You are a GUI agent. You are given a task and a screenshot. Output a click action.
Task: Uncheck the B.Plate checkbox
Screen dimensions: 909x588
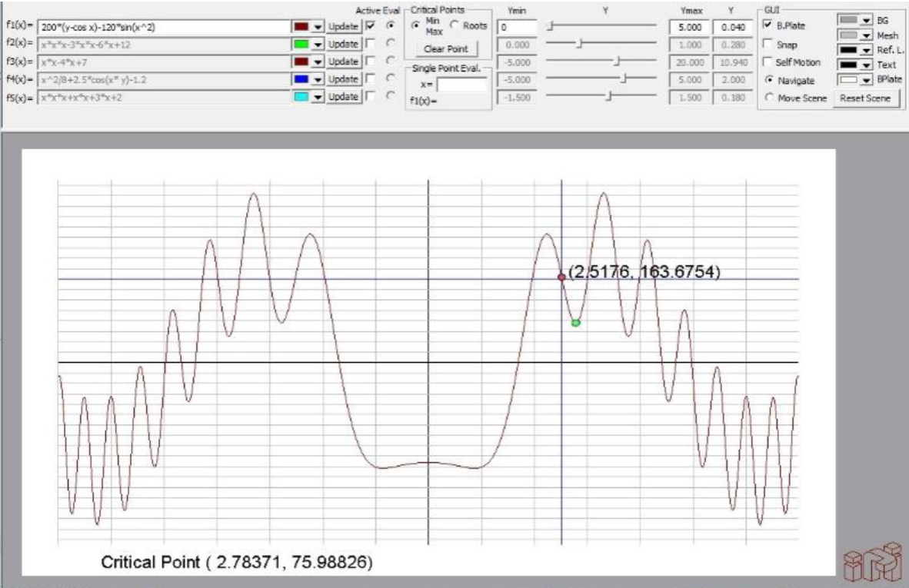point(767,26)
